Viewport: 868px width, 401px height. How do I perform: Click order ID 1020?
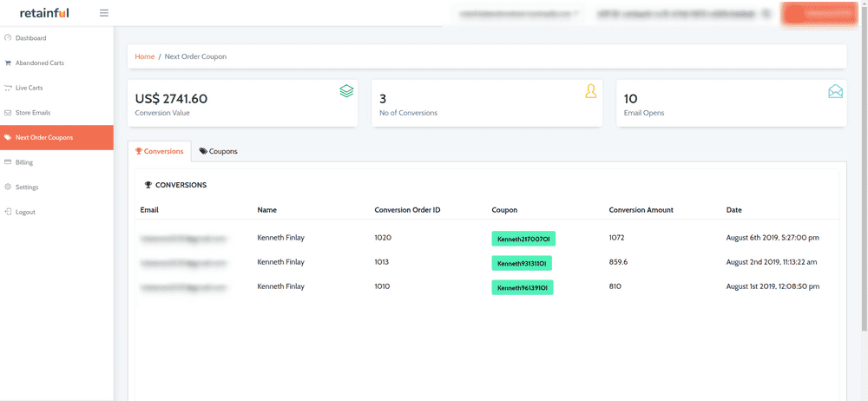[383, 238]
